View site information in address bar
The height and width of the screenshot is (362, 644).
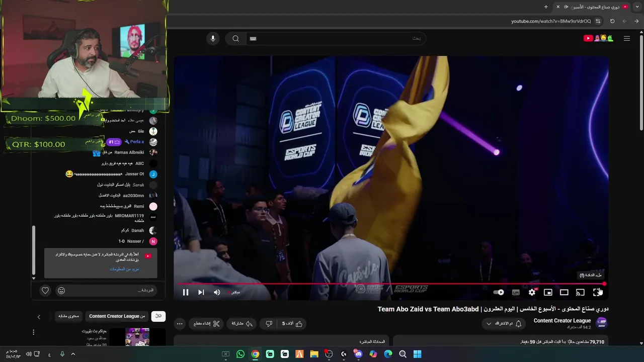(x=598, y=21)
